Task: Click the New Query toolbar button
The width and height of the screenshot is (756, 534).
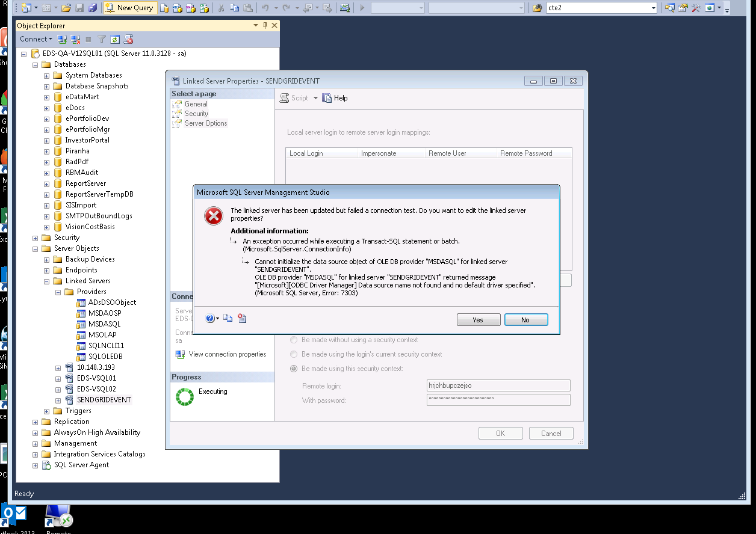Action: [129, 8]
